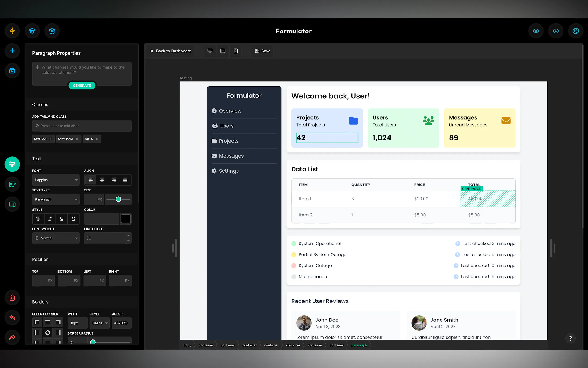The width and height of the screenshot is (588, 368).
Task: Click the Generate button
Action: [x=82, y=86]
